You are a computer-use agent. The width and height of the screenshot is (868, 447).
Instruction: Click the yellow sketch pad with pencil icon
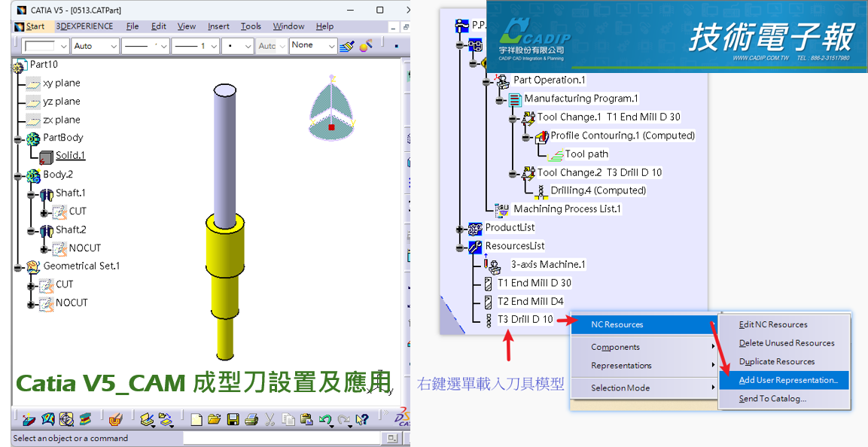pyautogui.click(x=146, y=419)
